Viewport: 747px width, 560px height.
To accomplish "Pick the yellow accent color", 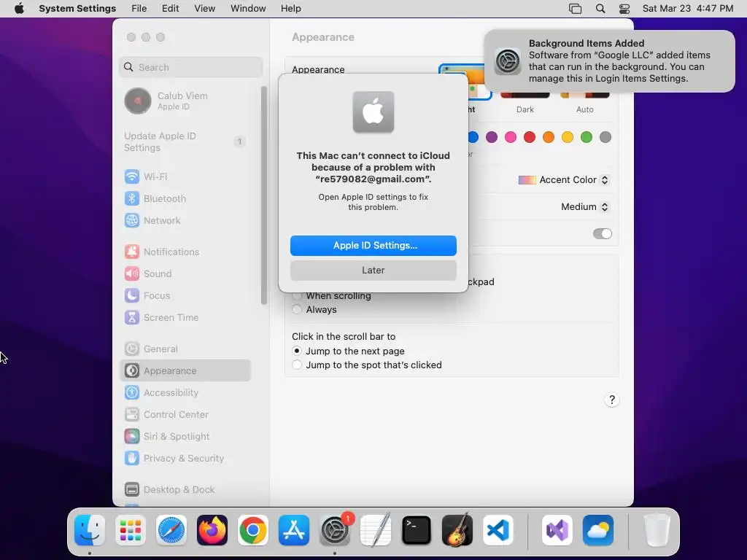I will (x=568, y=138).
